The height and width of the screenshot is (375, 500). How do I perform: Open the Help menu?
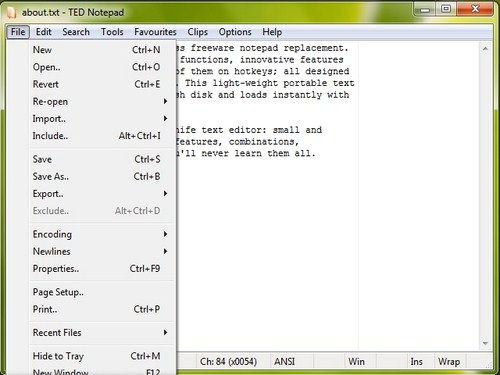tap(272, 32)
